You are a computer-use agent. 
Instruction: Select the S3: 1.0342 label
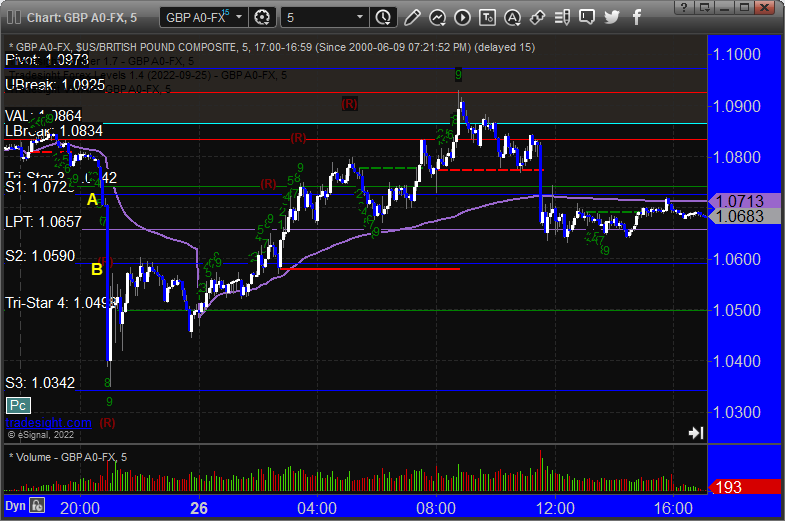40,383
